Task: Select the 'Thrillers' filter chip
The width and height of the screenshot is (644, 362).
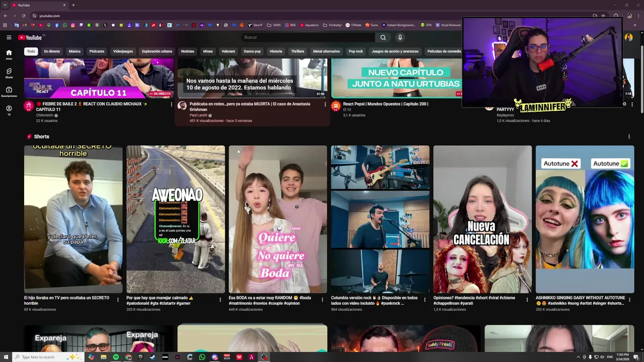Action: pyautogui.click(x=297, y=51)
